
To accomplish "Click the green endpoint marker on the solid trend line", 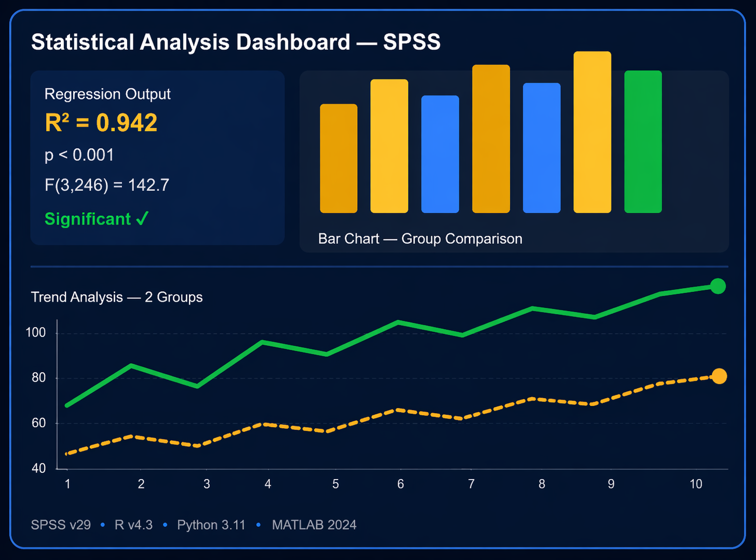I will tap(718, 286).
